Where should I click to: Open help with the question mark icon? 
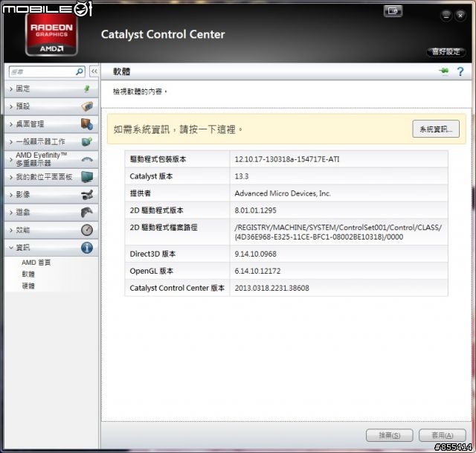460,71
